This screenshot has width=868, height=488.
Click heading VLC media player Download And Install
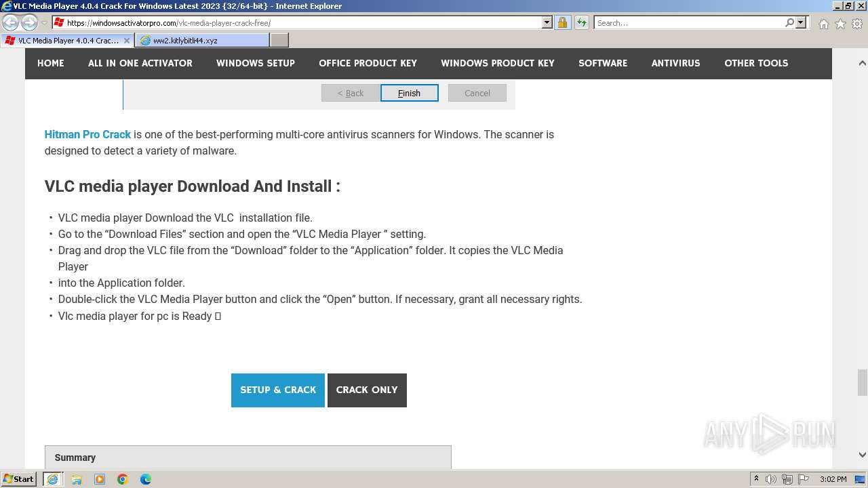point(193,186)
